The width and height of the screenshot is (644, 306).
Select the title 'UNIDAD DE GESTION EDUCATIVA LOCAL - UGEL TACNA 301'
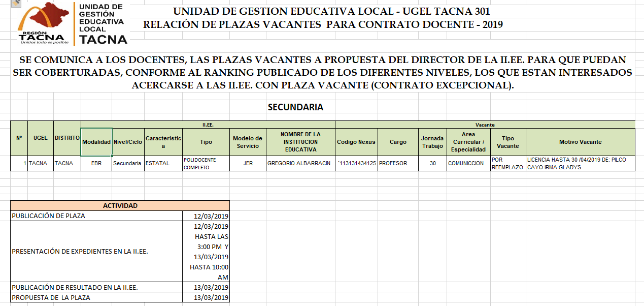331,12
